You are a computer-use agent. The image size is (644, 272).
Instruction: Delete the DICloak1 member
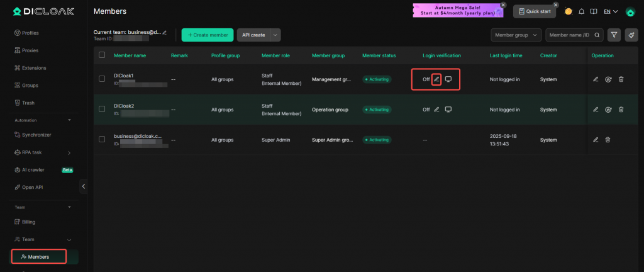(x=621, y=79)
